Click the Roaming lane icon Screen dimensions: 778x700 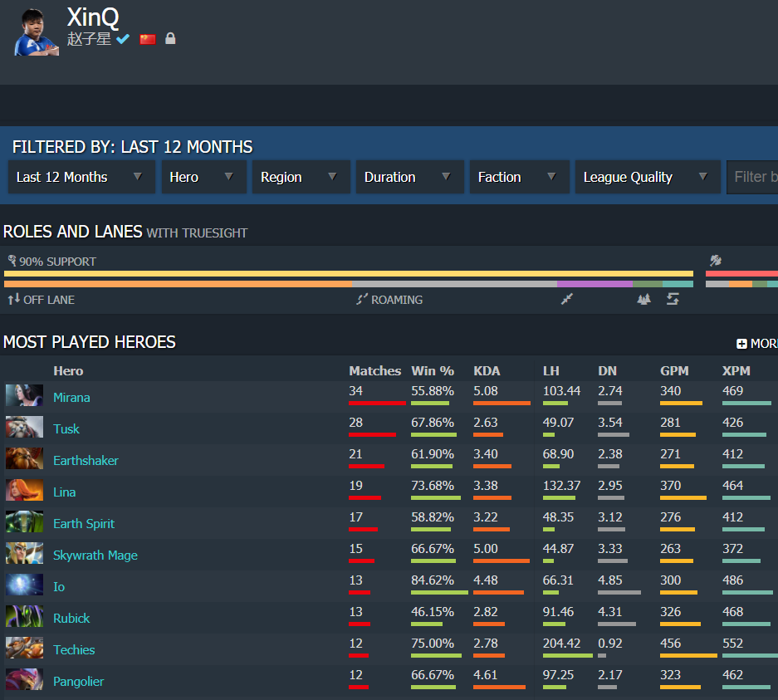pos(362,299)
